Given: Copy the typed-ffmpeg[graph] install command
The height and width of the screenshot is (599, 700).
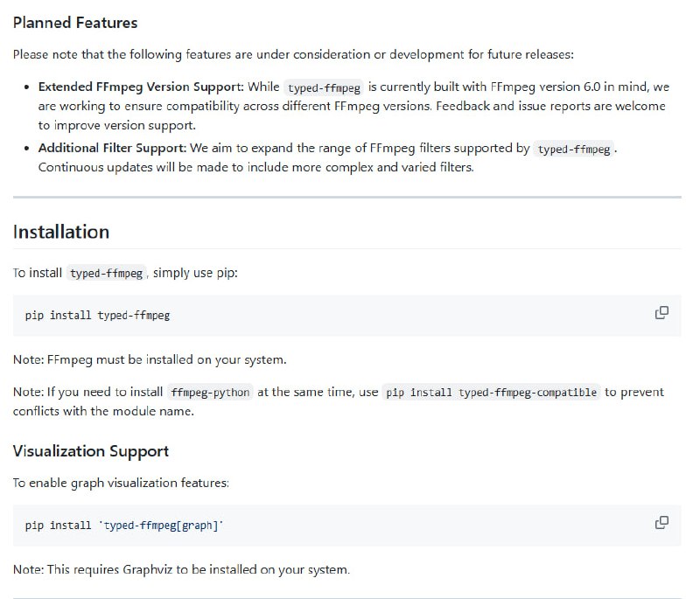Looking at the screenshot, I should [x=661, y=523].
